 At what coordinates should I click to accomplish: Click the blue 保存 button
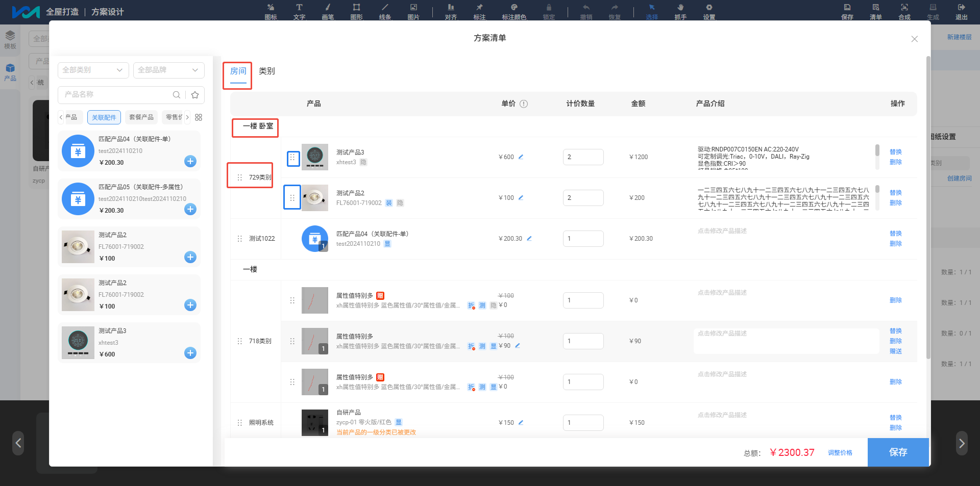898,452
